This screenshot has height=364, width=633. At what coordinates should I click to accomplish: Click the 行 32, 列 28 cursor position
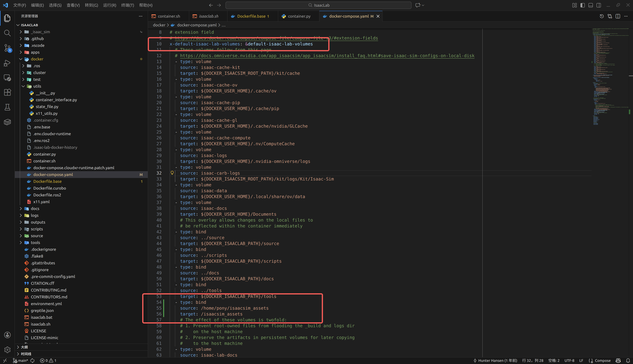pos(533,361)
